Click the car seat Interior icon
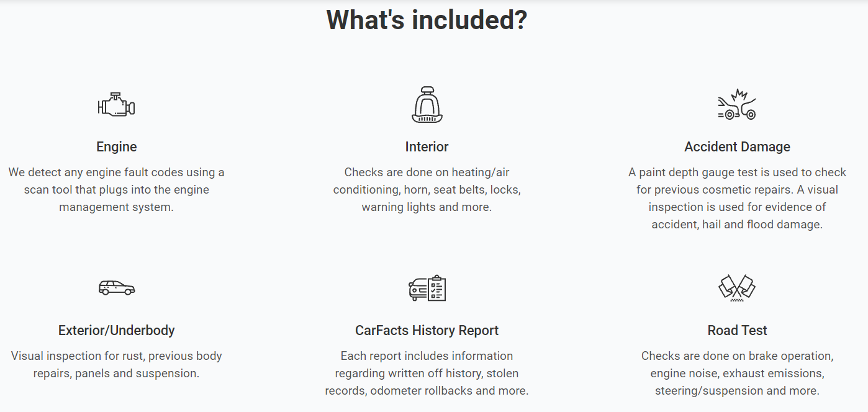This screenshot has width=868, height=412. [x=427, y=105]
